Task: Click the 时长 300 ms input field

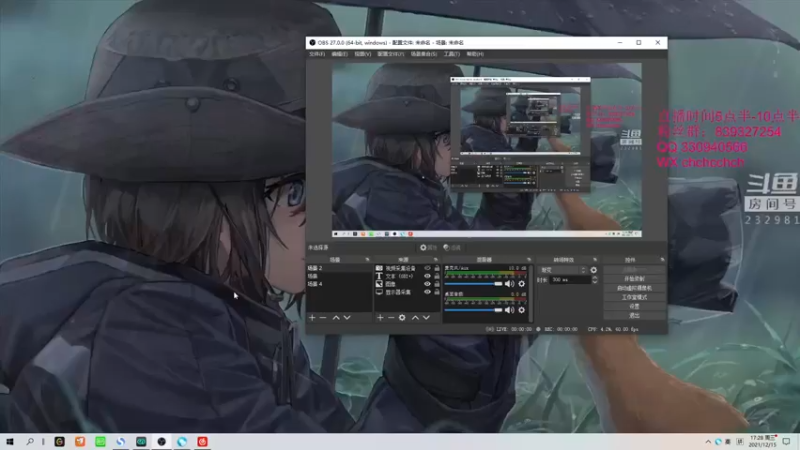Action: click(x=570, y=280)
